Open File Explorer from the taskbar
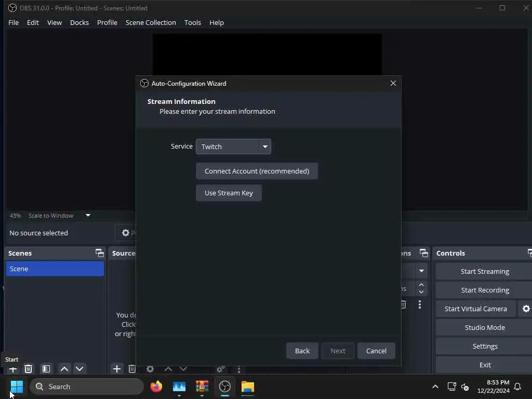The height and width of the screenshot is (399, 532). [248, 387]
